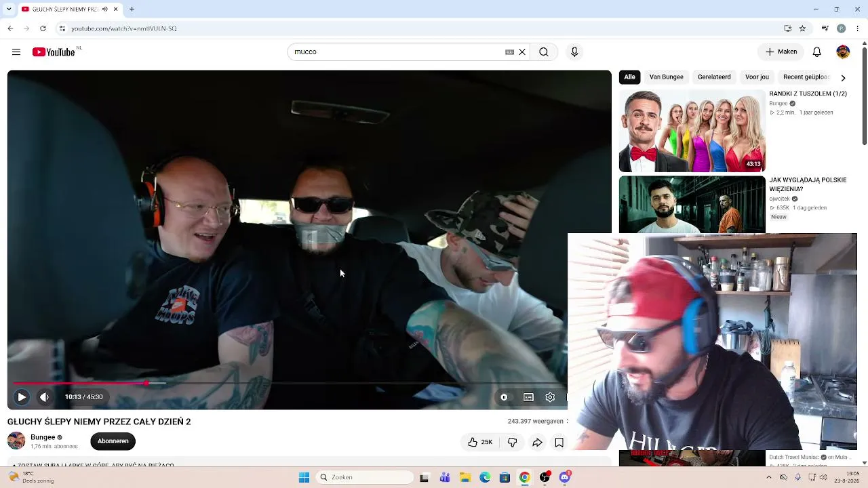Start voice search with the microphone
Viewport: 868px width, 488px height.
574,52
